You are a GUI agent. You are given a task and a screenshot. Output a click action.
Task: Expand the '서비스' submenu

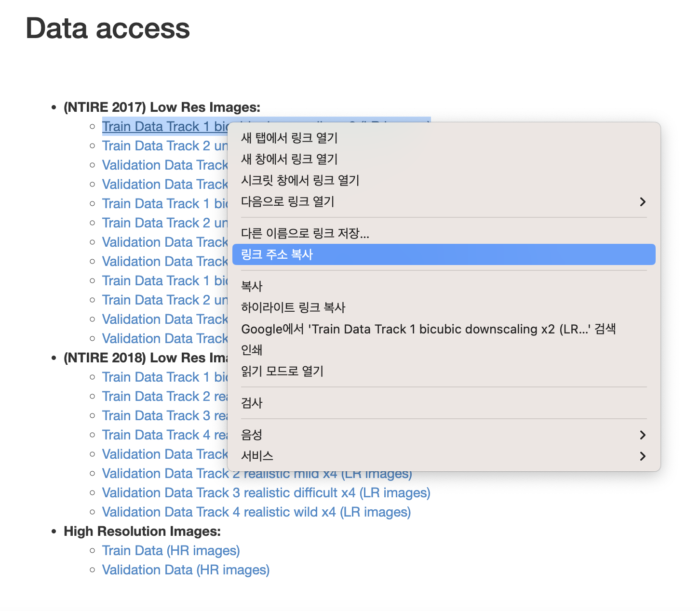444,456
